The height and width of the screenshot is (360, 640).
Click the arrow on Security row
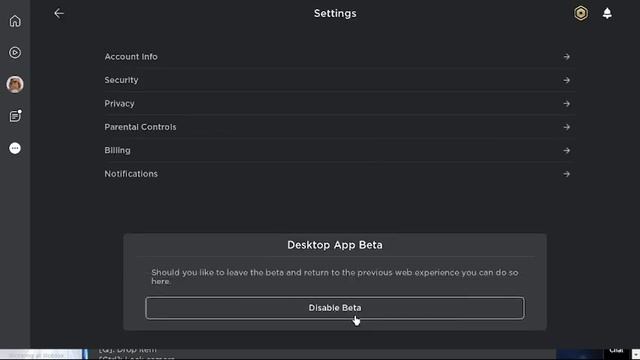point(567,80)
